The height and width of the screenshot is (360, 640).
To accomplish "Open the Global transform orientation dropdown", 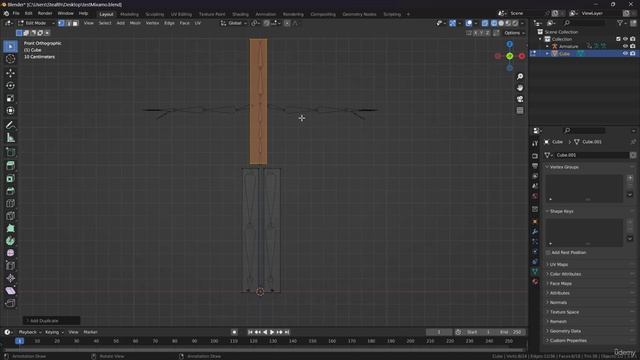I will (234, 23).
